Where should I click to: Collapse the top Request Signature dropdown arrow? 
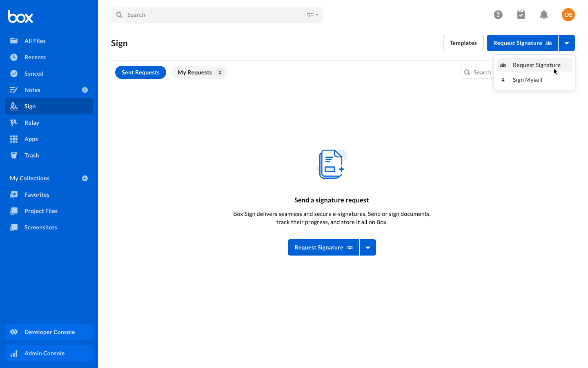click(x=567, y=43)
